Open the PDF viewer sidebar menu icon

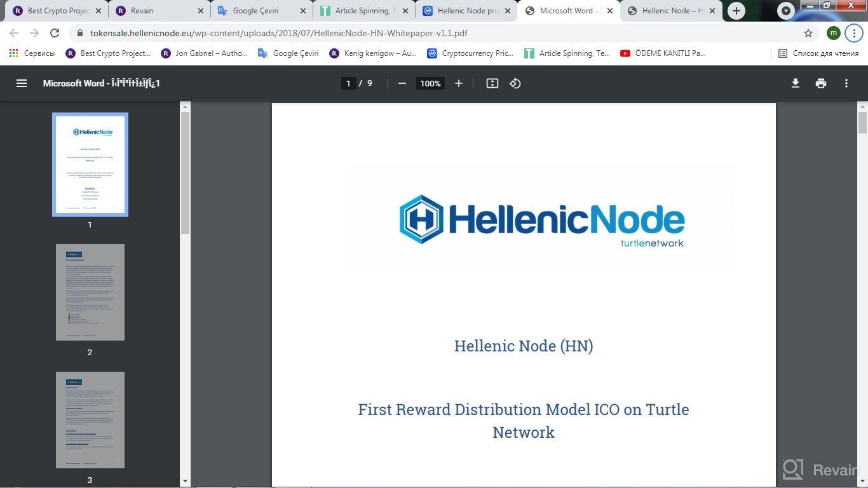22,83
